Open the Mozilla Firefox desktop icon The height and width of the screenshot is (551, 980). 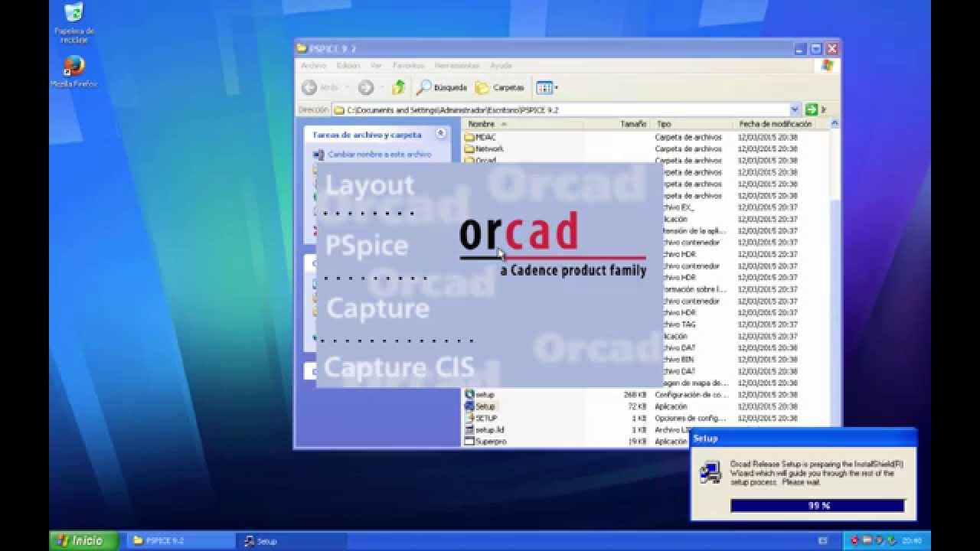[74, 73]
